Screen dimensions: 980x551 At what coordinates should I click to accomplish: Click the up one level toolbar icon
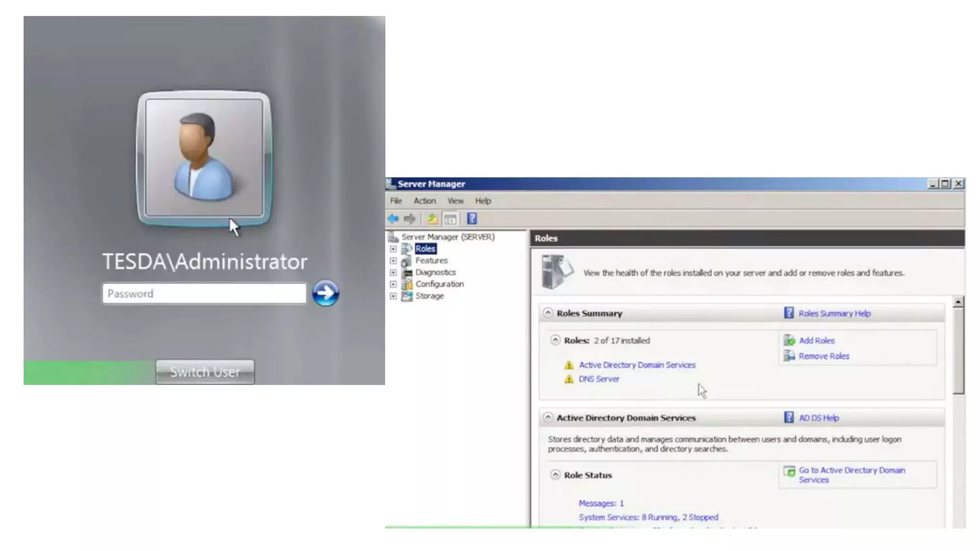point(432,219)
